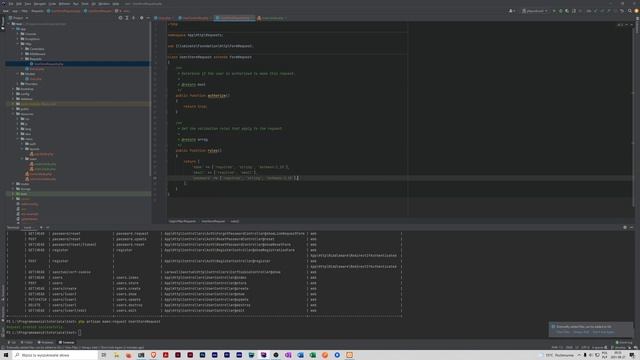The width and height of the screenshot is (640, 360).
Task: Select the routes folder
Action: point(24,184)
